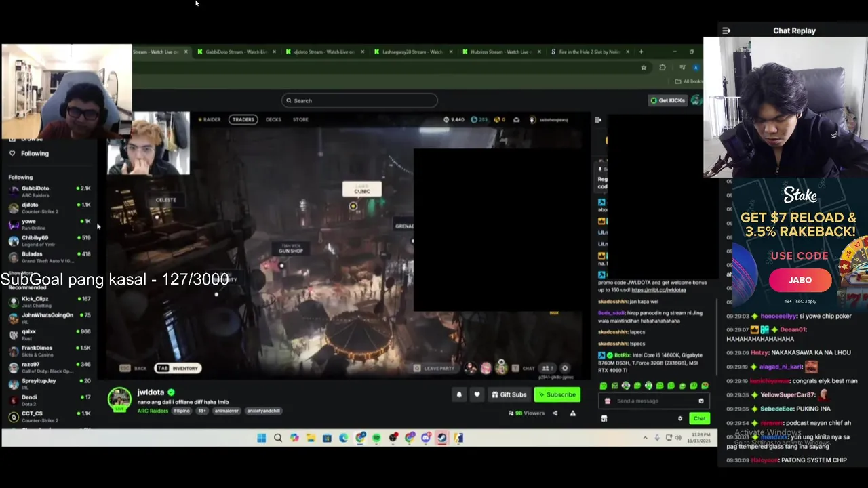868x488 pixels.
Task: Click the green Chat send button
Action: (x=699, y=418)
